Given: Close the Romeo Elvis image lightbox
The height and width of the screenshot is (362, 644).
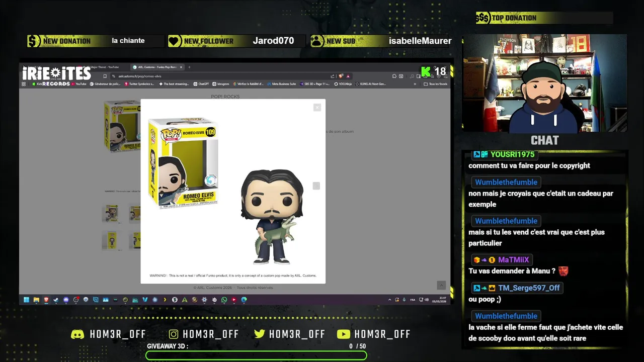Looking at the screenshot, I should (x=317, y=107).
